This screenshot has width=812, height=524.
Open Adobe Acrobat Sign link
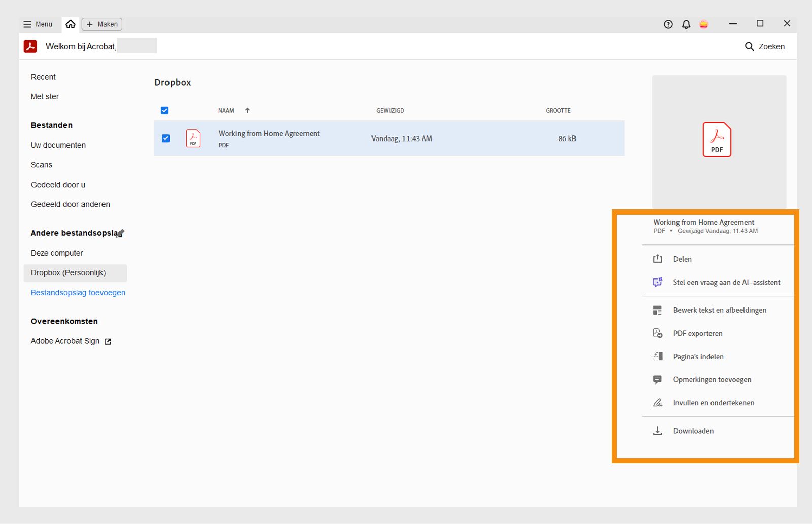tap(65, 341)
